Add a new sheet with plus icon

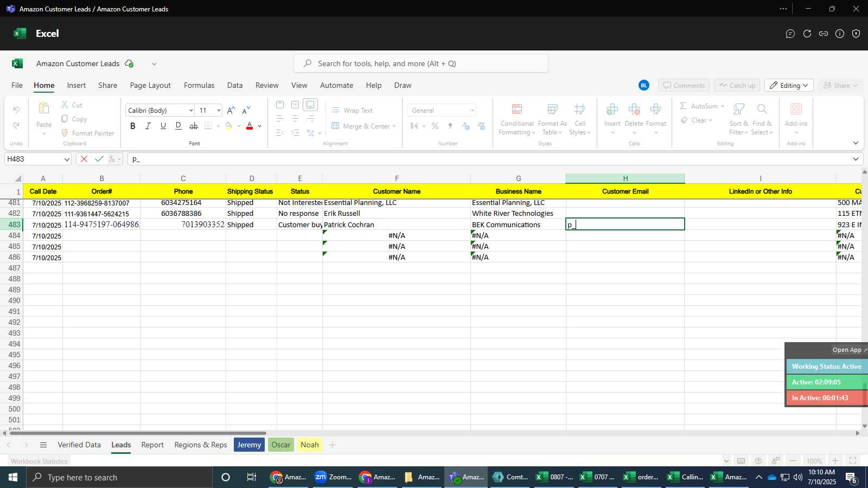(x=333, y=445)
